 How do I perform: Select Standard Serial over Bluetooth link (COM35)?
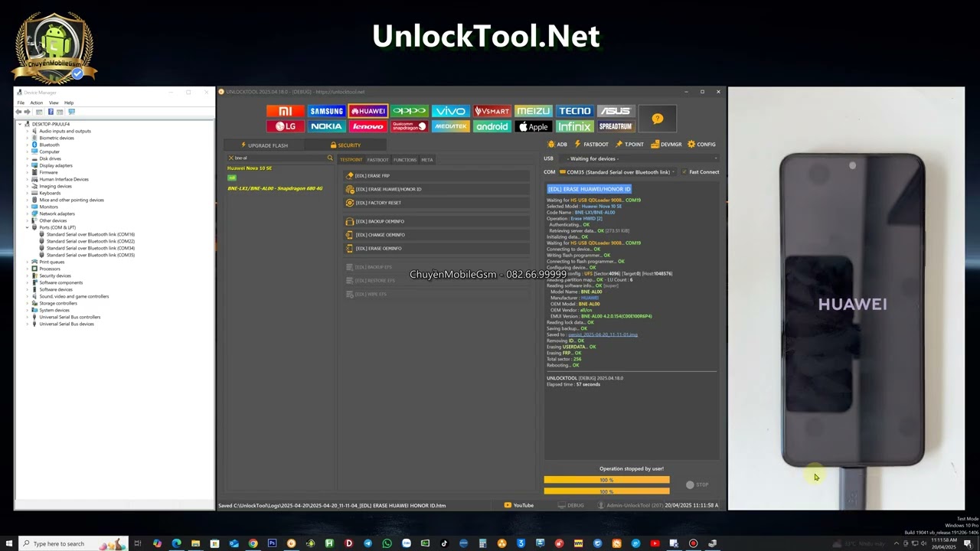(x=90, y=255)
